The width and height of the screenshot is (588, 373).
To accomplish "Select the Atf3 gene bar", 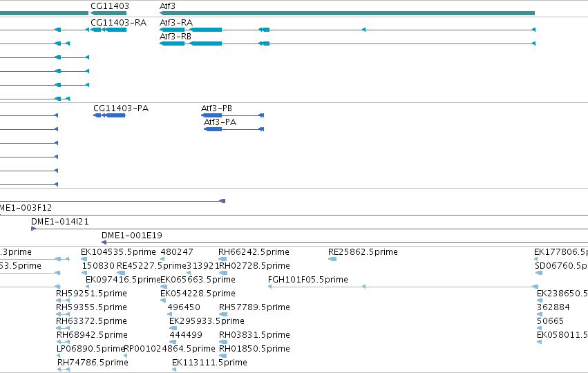I will (x=347, y=13).
